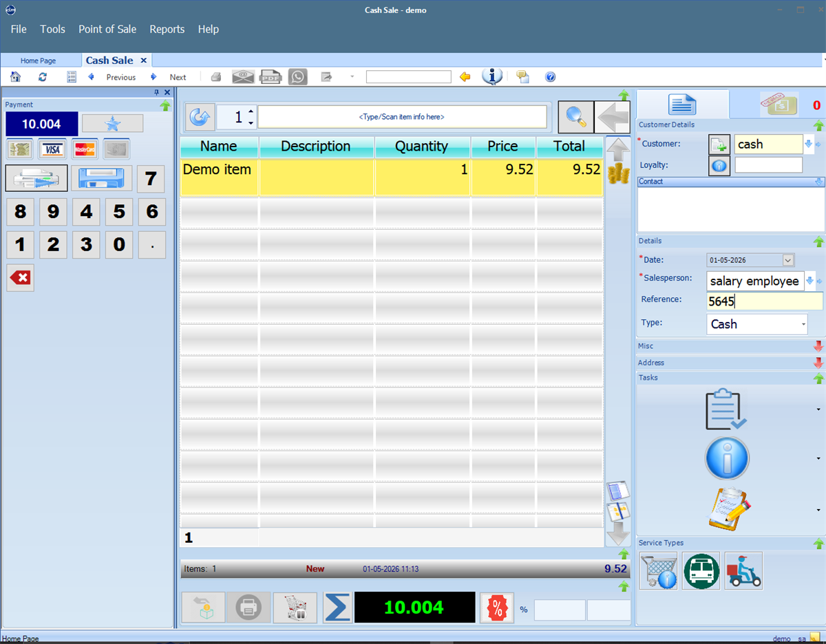Click the shopping cart button in the bottom bar
The height and width of the screenshot is (644, 826).
(295, 608)
